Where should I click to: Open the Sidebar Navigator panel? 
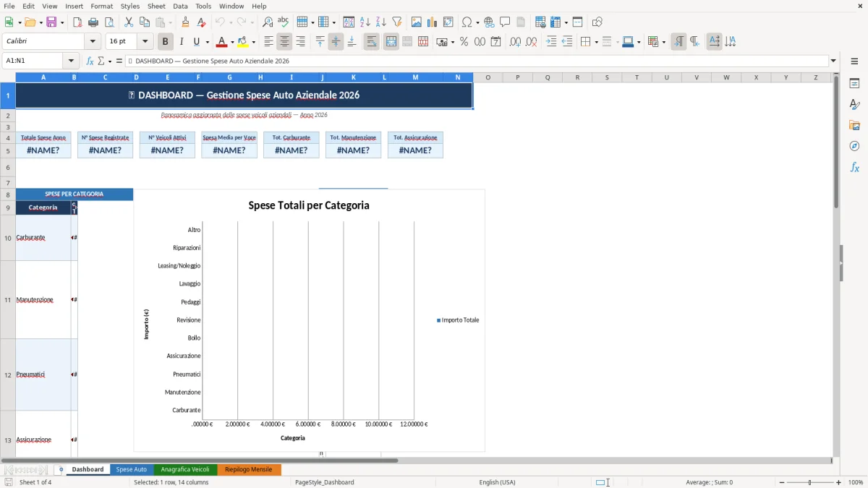[x=854, y=147]
